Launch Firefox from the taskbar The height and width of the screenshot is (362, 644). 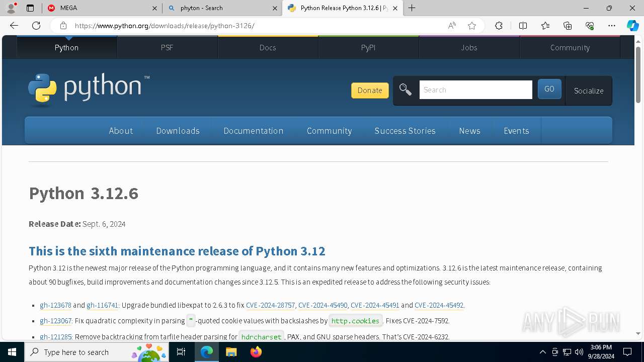[x=256, y=352]
